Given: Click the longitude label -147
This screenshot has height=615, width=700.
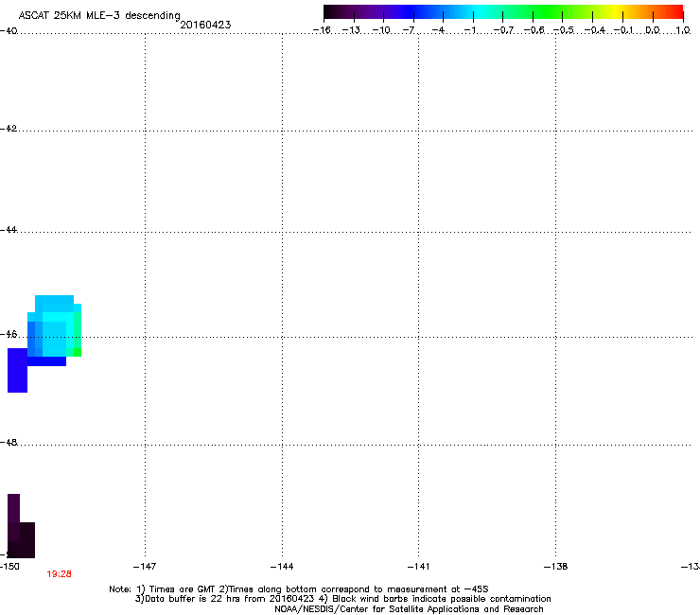Looking at the screenshot, I should coord(145,567).
